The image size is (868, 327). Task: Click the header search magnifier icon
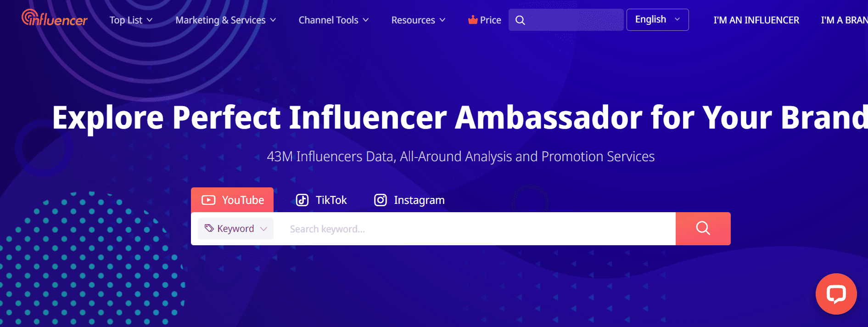[520, 20]
